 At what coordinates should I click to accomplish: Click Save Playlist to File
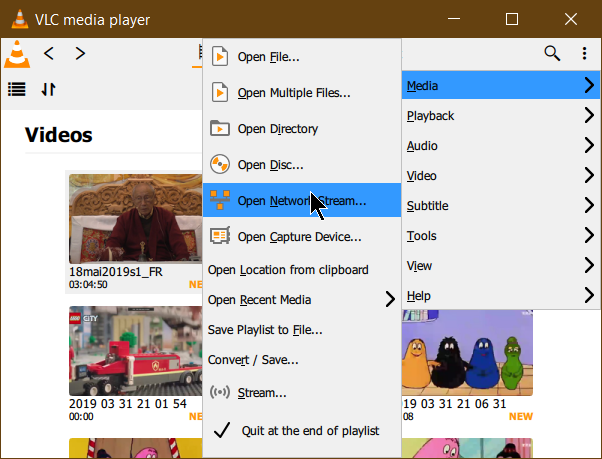(x=265, y=330)
